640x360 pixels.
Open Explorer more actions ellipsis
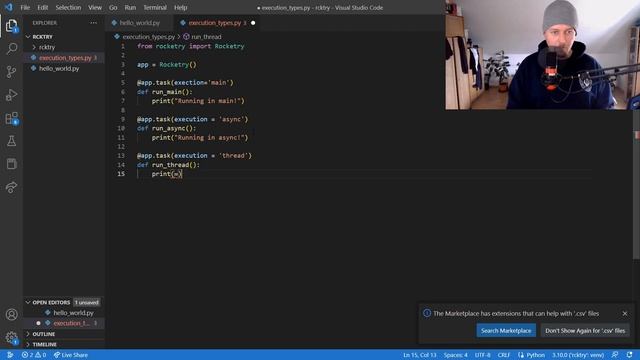coord(93,23)
